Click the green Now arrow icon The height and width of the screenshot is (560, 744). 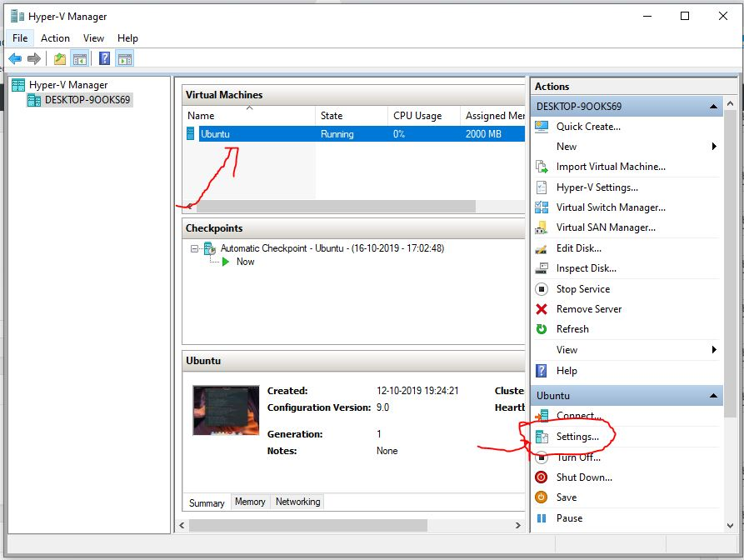tap(226, 262)
